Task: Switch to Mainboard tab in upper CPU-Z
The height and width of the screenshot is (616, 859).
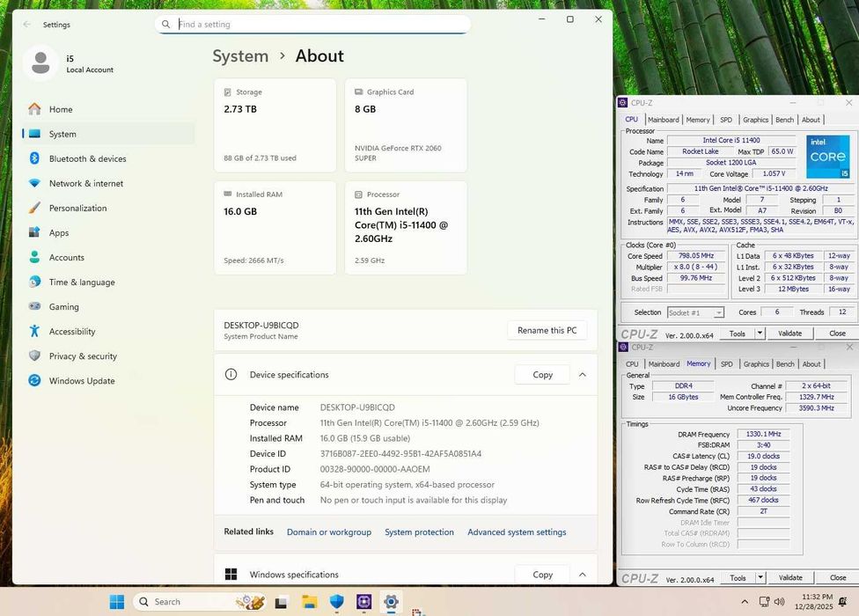Action: [663, 120]
